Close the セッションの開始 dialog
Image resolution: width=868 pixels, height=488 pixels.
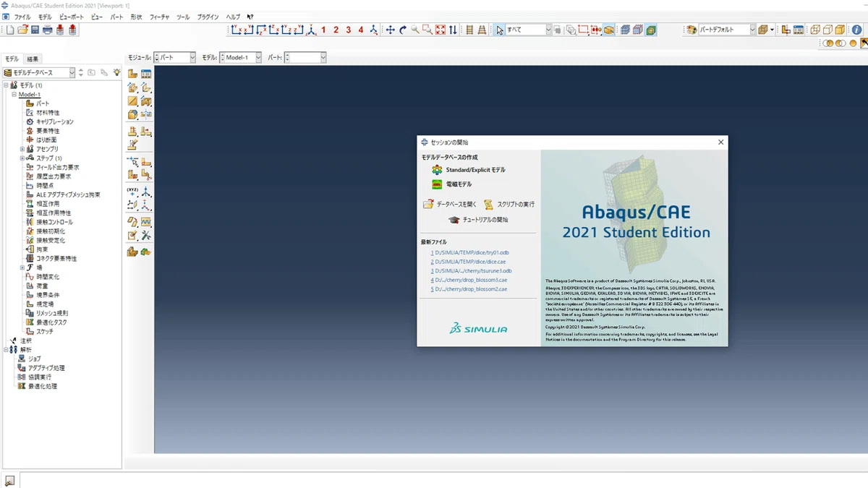[720, 142]
